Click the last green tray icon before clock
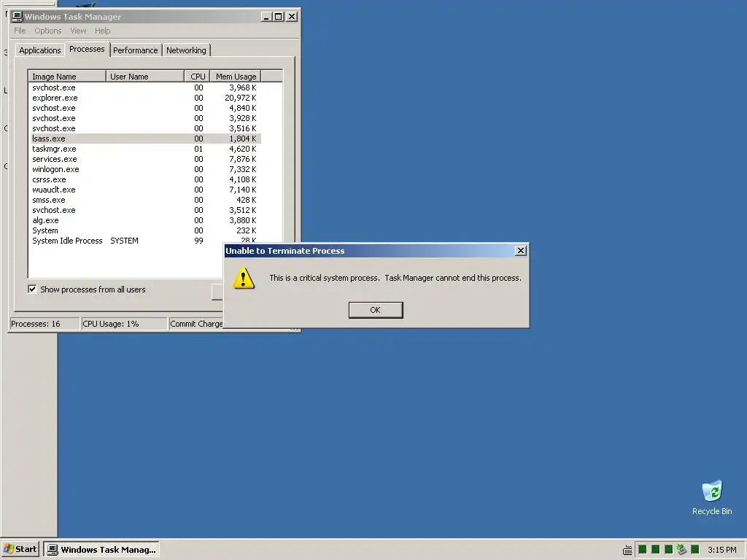747x560 pixels. [695, 550]
